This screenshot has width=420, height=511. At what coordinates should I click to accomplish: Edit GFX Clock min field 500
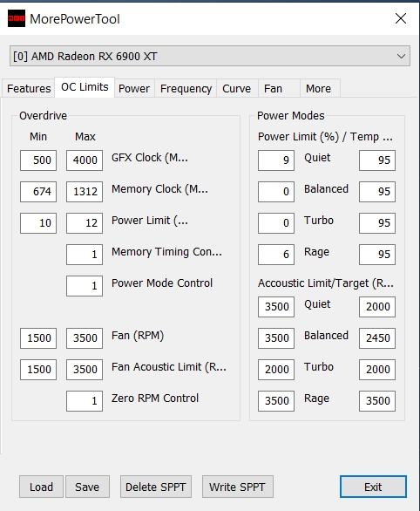[38, 160]
